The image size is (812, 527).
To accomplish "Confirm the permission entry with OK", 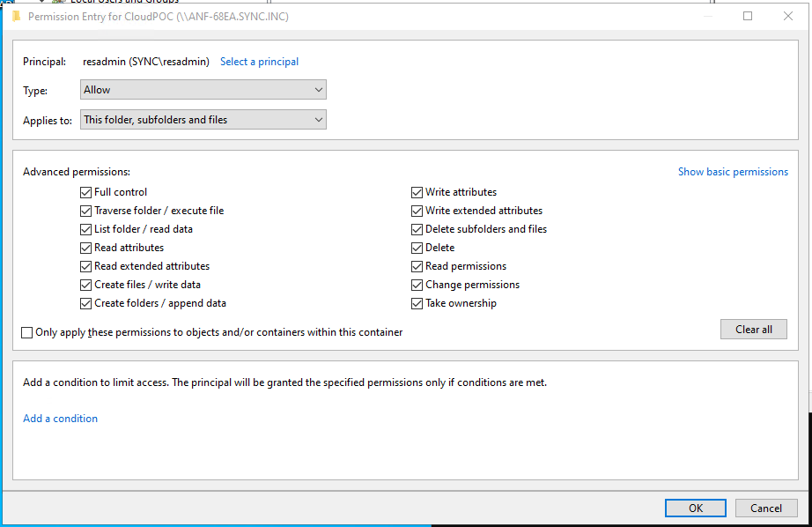I will coord(696,508).
